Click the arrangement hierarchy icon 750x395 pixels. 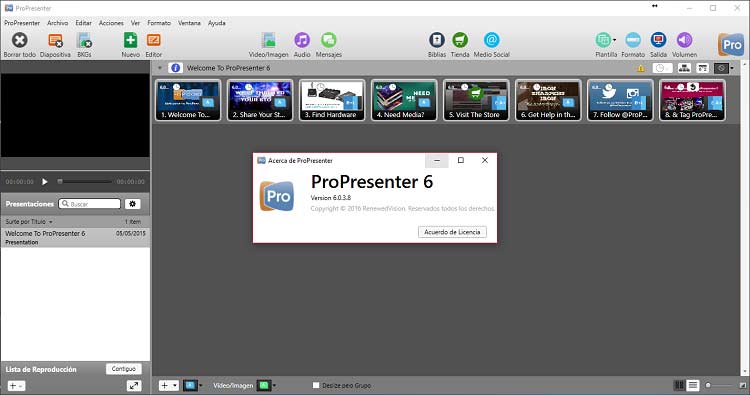[x=684, y=68]
